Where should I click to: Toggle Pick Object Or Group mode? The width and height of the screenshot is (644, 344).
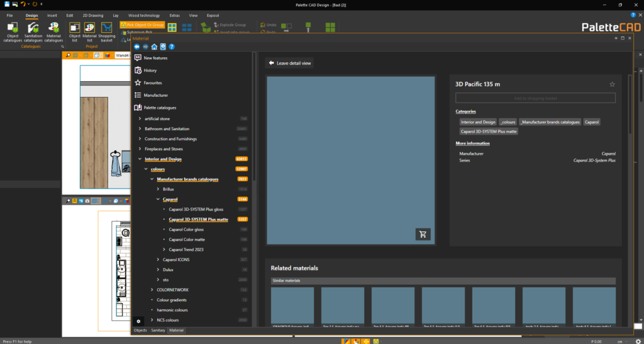(x=141, y=25)
